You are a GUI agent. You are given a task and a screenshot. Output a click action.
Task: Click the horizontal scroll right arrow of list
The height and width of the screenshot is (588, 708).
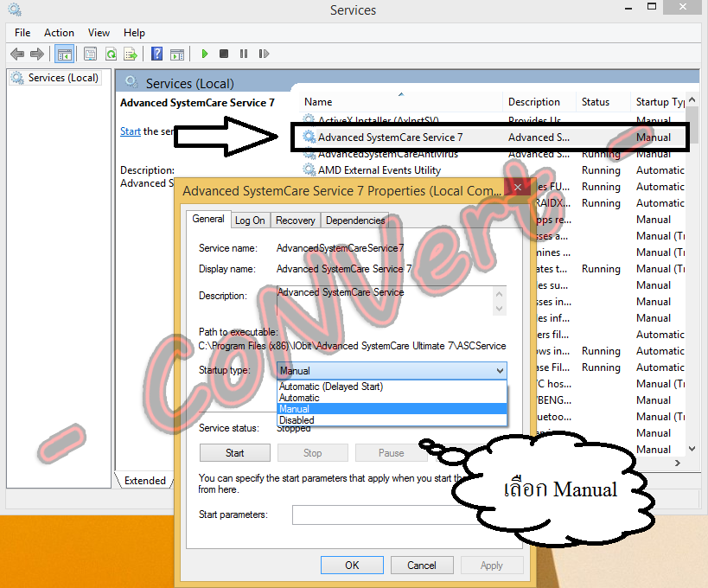point(677,463)
